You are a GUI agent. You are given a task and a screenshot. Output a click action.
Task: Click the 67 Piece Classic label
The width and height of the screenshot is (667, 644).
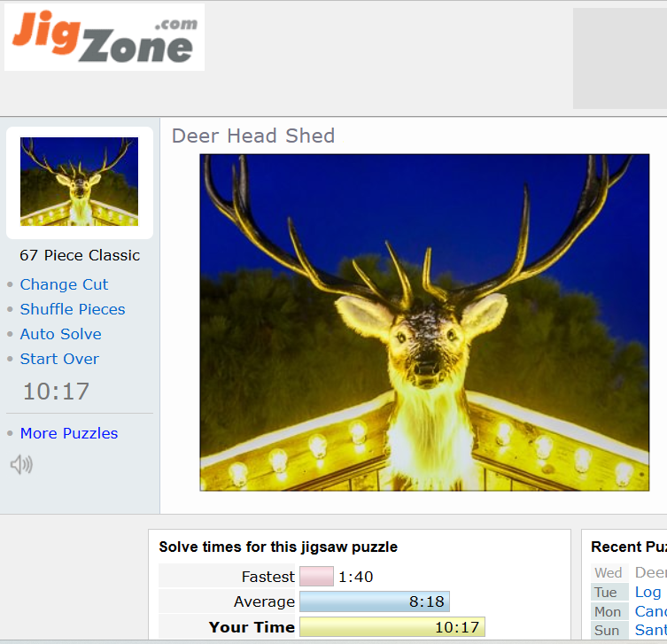pyautogui.click(x=80, y=255)
